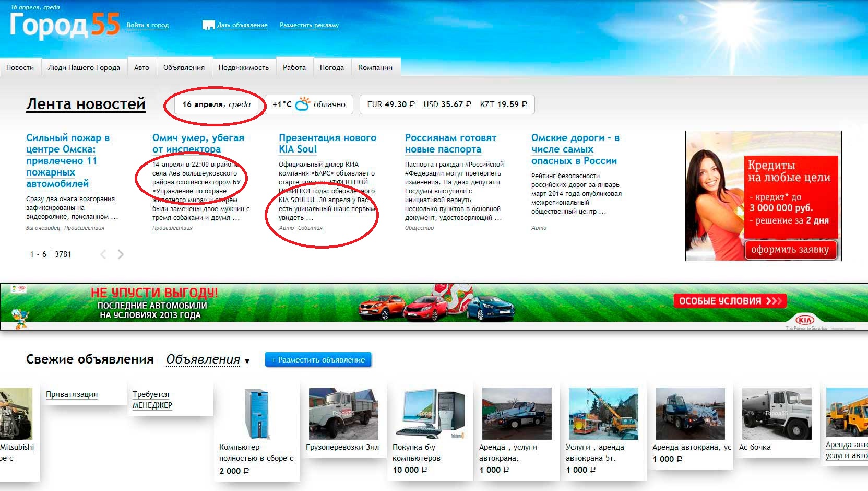The width and height of the screenshot is (868, 491).
Task: Click the KIA logo on the green banner
Action: [x=804, y=320]
